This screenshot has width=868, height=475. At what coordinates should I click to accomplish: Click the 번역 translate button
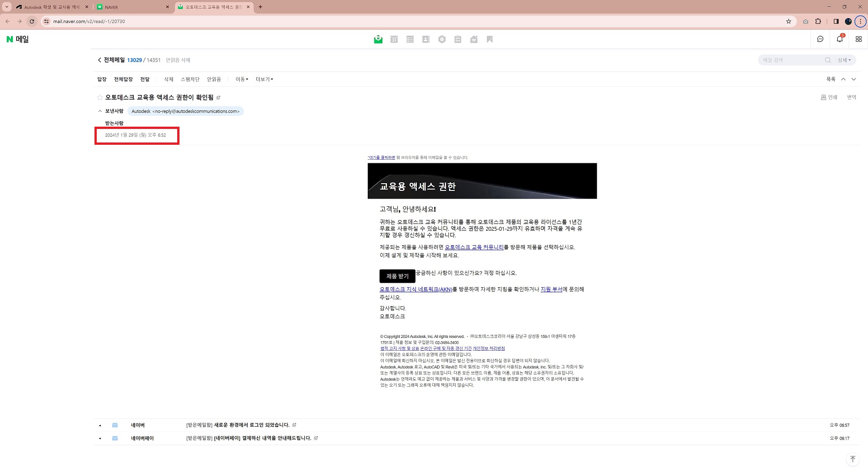click(x=852, y=97)
